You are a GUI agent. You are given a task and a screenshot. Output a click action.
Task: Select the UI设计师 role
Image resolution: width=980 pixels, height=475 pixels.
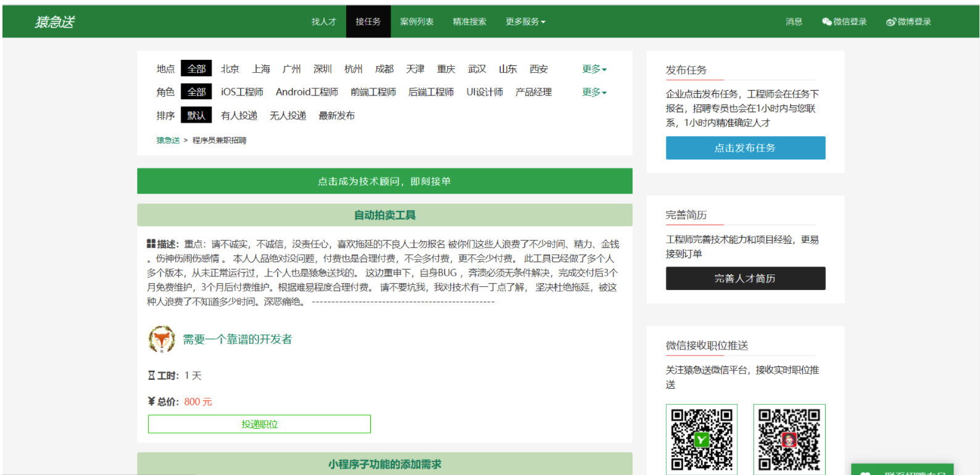[x=484, y=92]
